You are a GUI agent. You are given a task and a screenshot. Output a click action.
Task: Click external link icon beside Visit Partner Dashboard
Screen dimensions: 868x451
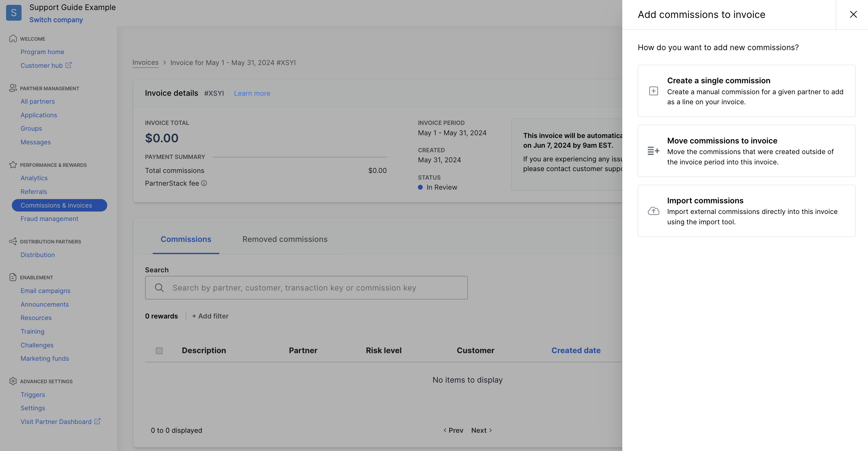click(x=97, y=421)
